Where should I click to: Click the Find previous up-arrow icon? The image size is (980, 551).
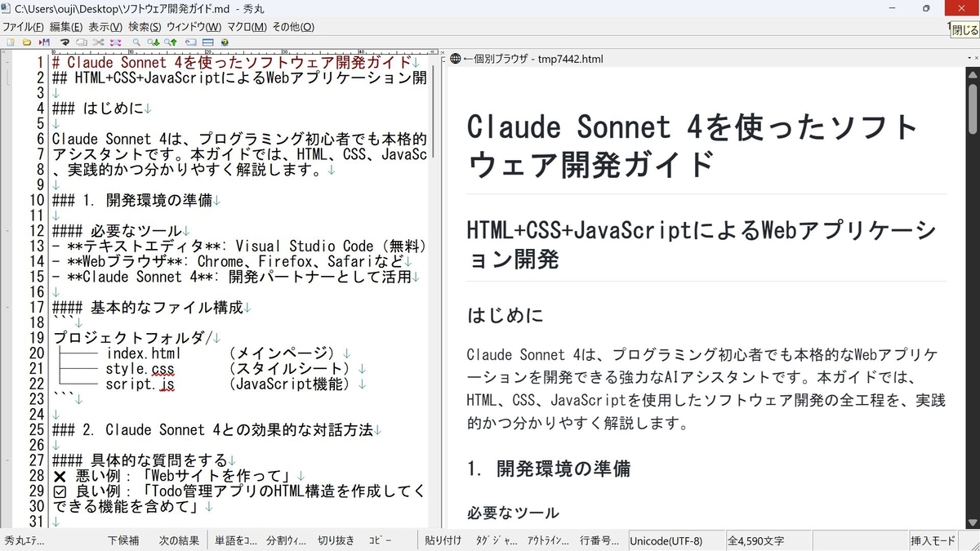[170, 42]
